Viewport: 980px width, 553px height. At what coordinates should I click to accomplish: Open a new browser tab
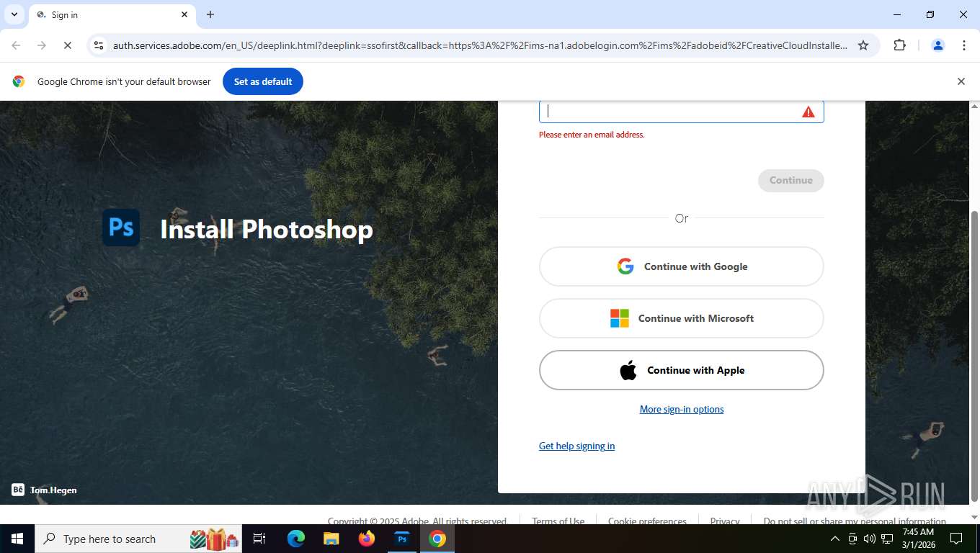coord(210,14)
